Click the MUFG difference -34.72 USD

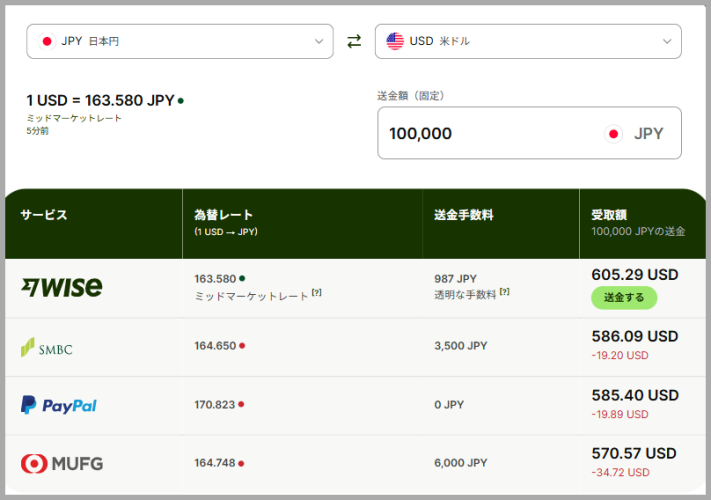(620, 472)
